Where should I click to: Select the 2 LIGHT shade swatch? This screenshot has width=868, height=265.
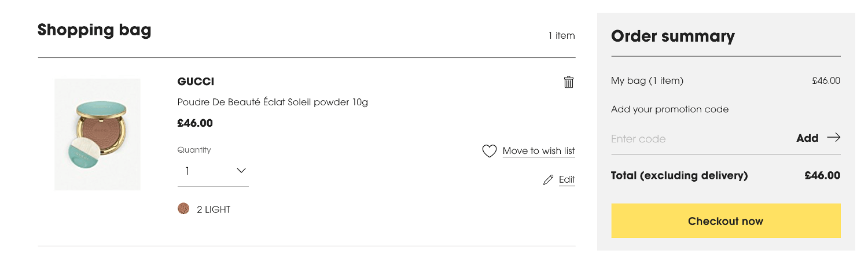pyautogui.click(x=183, y=209)
